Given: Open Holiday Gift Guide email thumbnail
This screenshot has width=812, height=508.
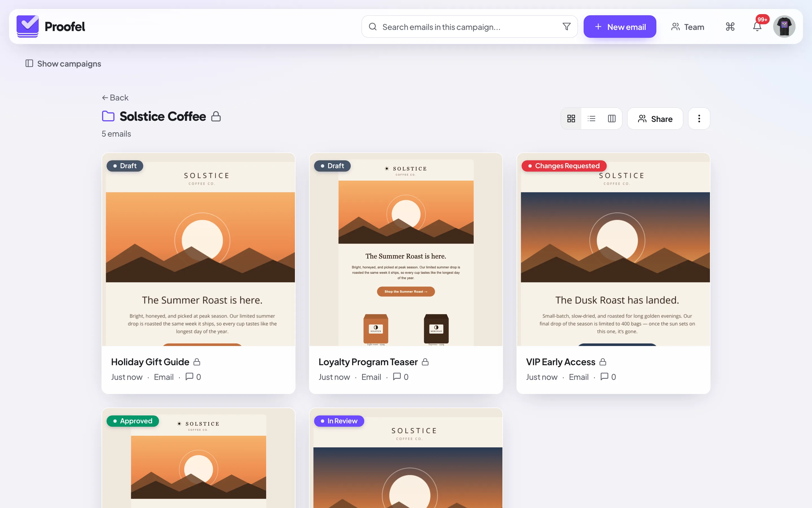Looking at the screenshot, I should pyautogui.click(x=199, y=249).
